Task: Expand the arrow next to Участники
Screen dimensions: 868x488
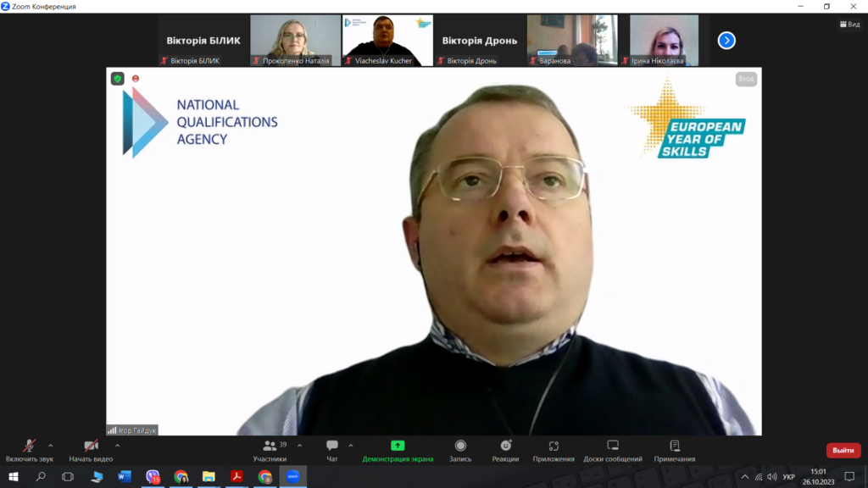Action: [x=299, y=445]
